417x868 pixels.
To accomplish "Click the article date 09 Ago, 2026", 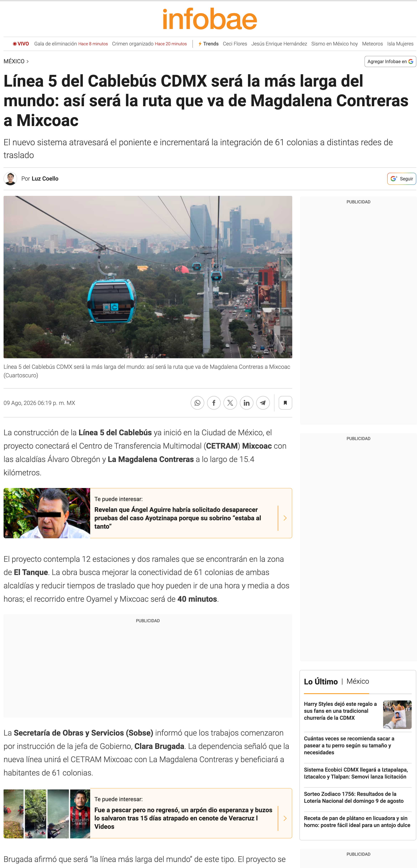I will coord(39,403).
